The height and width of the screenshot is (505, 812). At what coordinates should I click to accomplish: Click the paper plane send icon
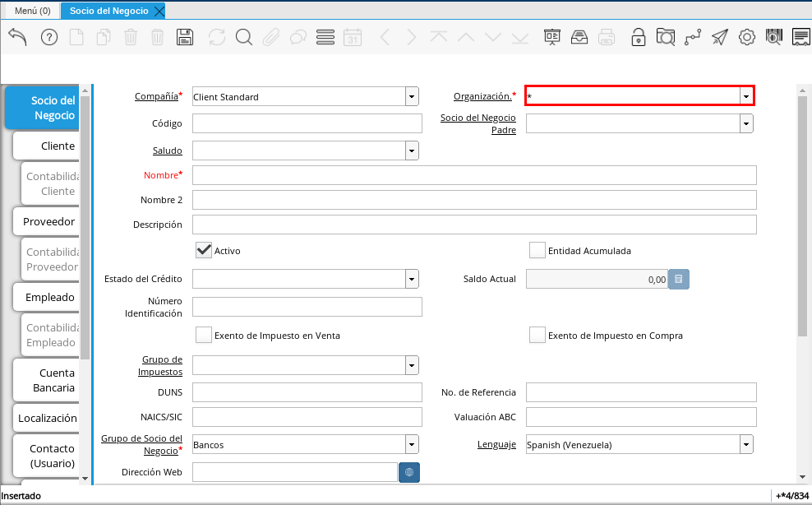point(719,37)
